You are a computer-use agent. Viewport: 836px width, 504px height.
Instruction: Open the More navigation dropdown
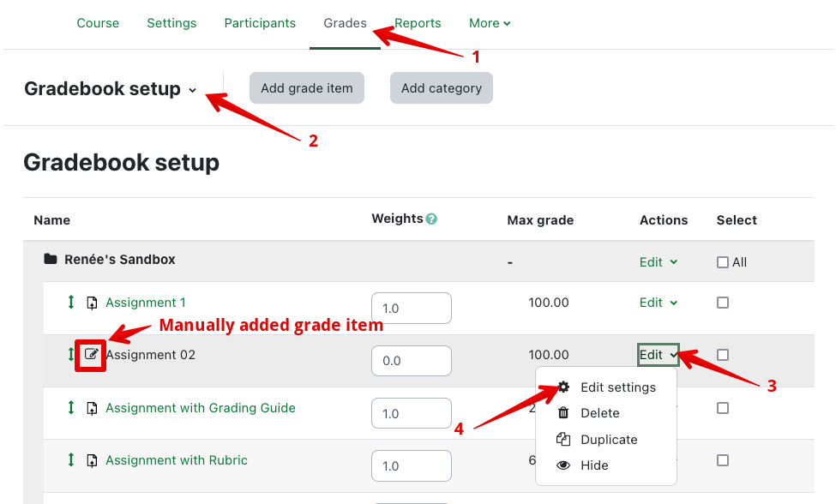tap(490, 23)
